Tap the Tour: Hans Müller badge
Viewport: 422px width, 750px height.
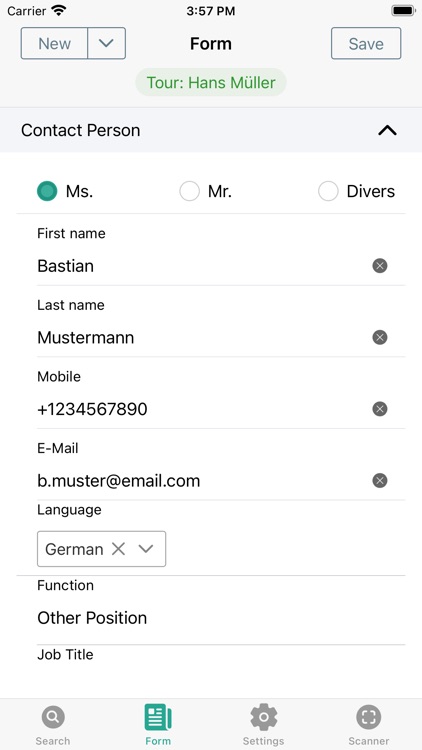pyautogui.click(x=211, y=82)
